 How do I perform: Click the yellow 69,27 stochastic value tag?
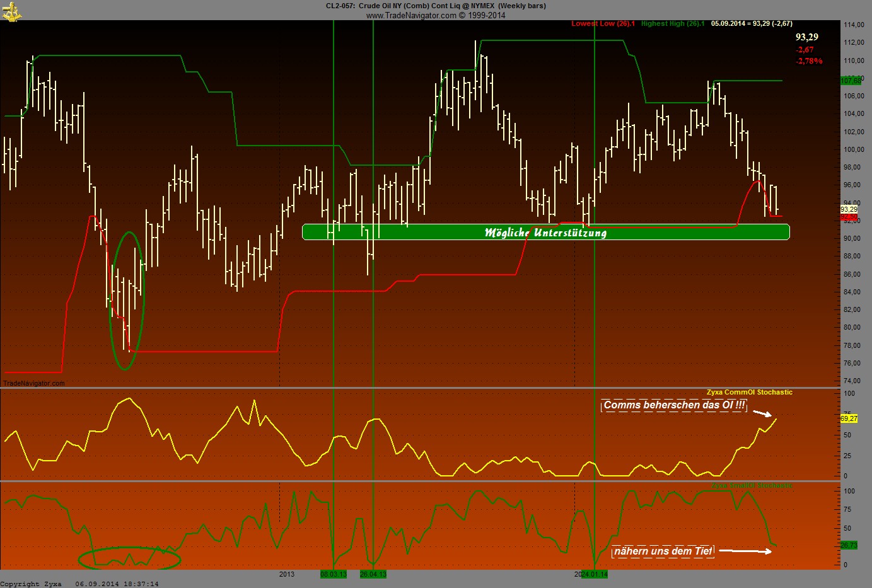(x=849, y=418)
